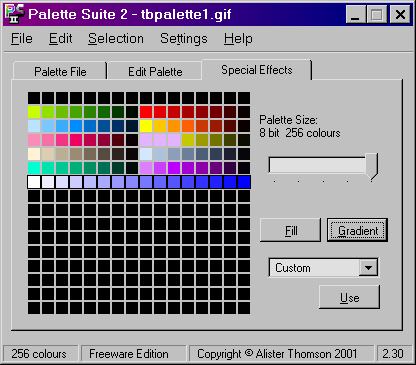416x365 pixels.
Task: Click the Use button
Action: (x=349, y=297)
